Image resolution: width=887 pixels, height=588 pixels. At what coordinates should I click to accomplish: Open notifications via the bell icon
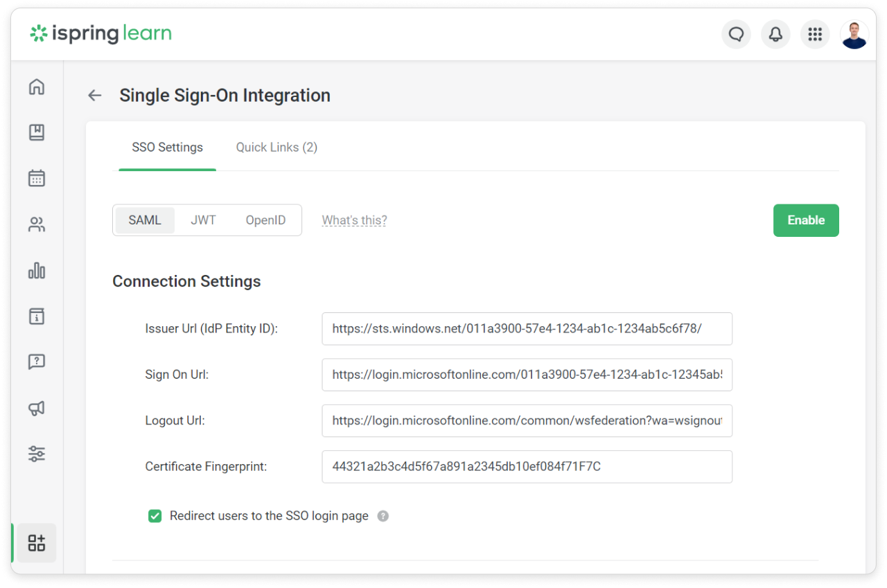tap(775, 34)
